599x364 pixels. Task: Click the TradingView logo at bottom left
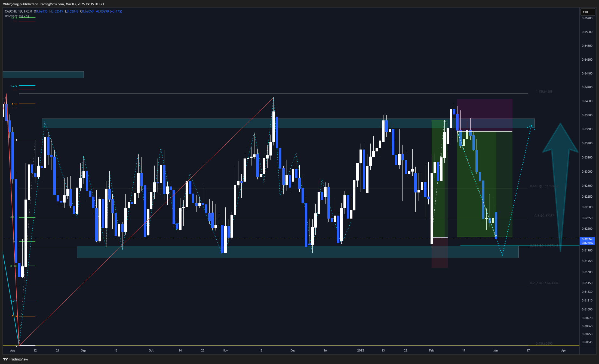(x=16, y=359)
